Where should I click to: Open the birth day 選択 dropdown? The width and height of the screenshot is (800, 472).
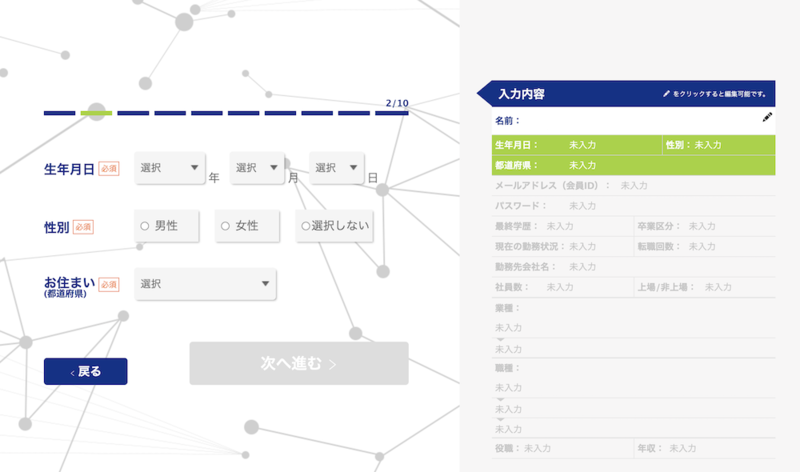(x=337, y=168)
